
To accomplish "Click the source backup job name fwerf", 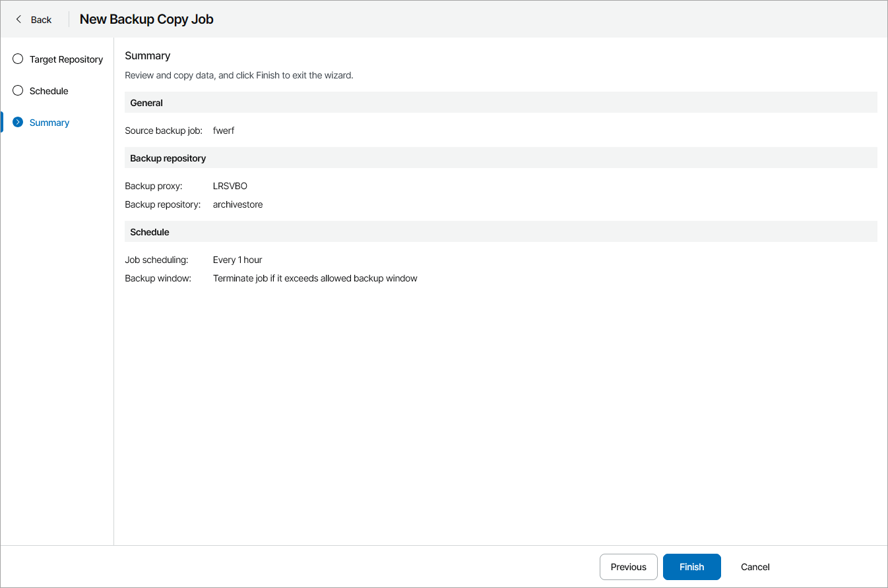I will tap(224, 131).
